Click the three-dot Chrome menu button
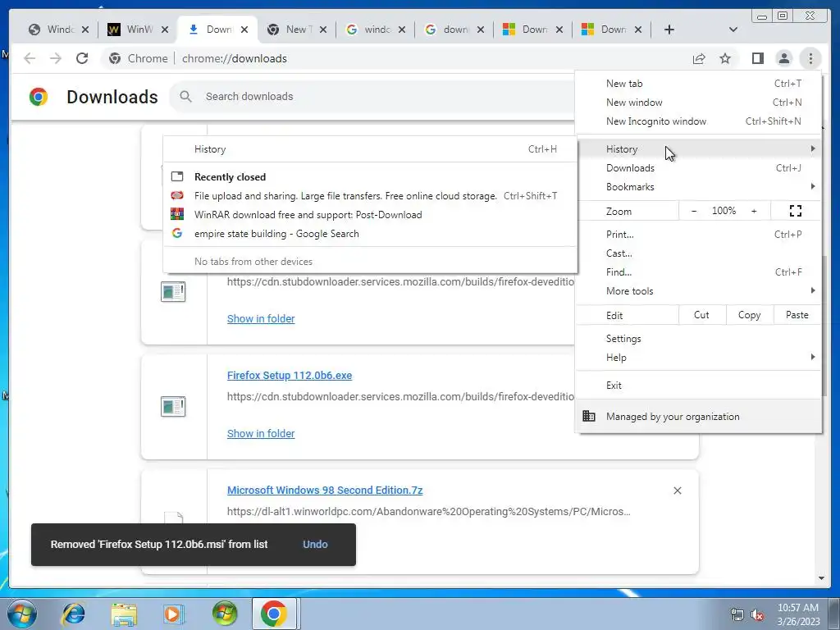The image size is (840, 630). click(810, 58)
